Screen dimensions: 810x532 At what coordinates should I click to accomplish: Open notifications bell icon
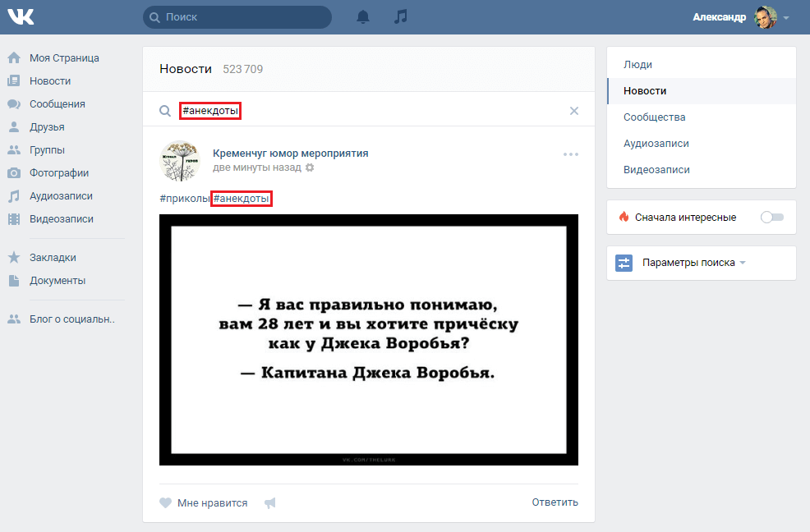click(x=363, y=17)
